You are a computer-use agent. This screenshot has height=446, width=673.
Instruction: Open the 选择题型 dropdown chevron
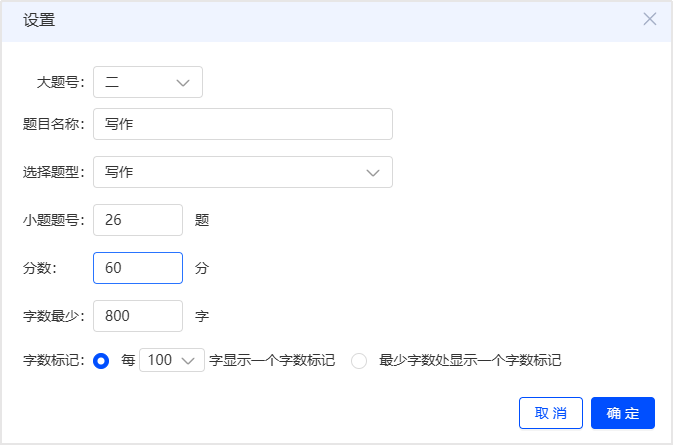373,173
